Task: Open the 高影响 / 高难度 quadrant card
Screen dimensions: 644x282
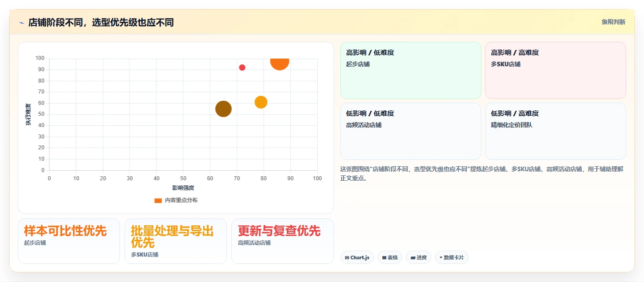Action: click(555, 70)
